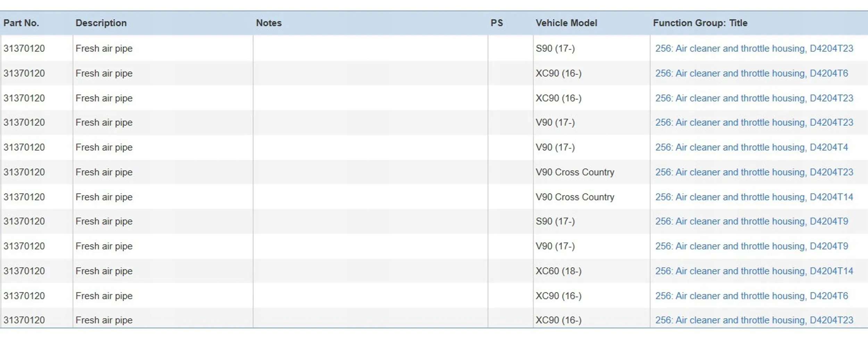Open the D4204T4 air cleaner link
This screenshot has width=868, height=337.
point(751,147)
